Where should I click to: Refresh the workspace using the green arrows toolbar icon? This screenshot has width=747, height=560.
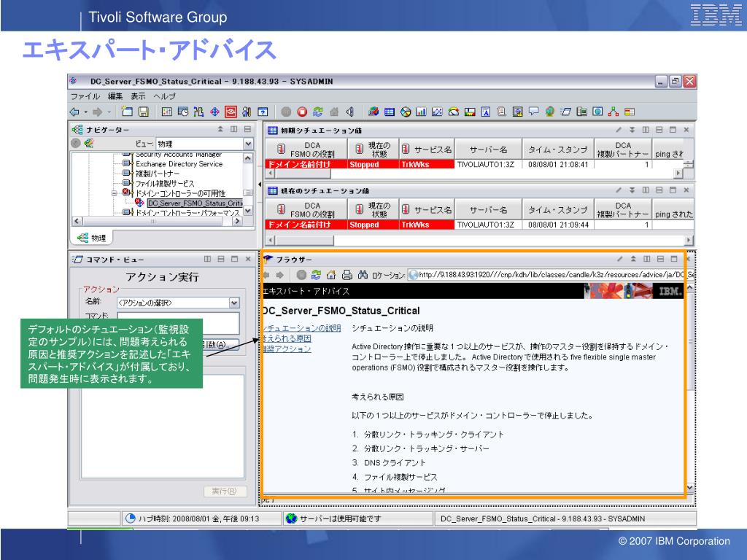click(318, 112)
